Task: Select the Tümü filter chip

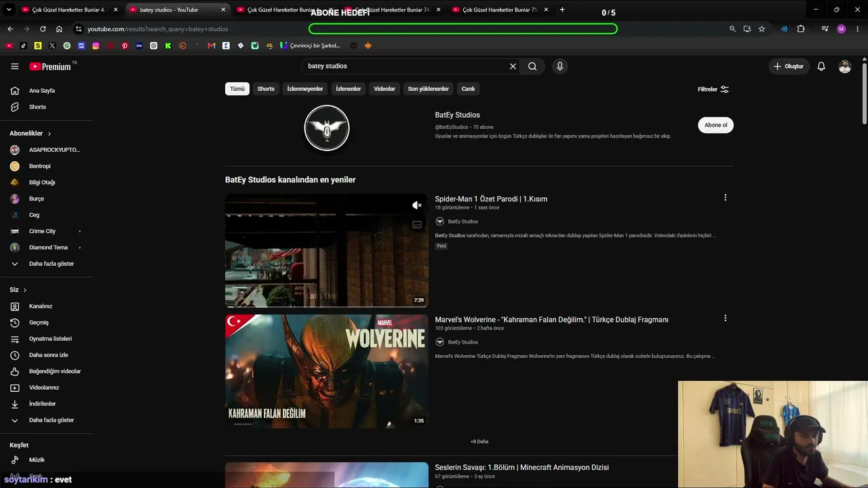Action: pos(237,89)
